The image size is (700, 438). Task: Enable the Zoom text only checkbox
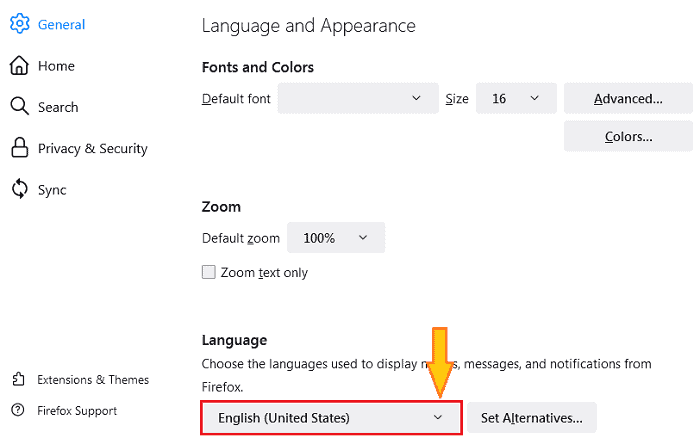point(209,272)
